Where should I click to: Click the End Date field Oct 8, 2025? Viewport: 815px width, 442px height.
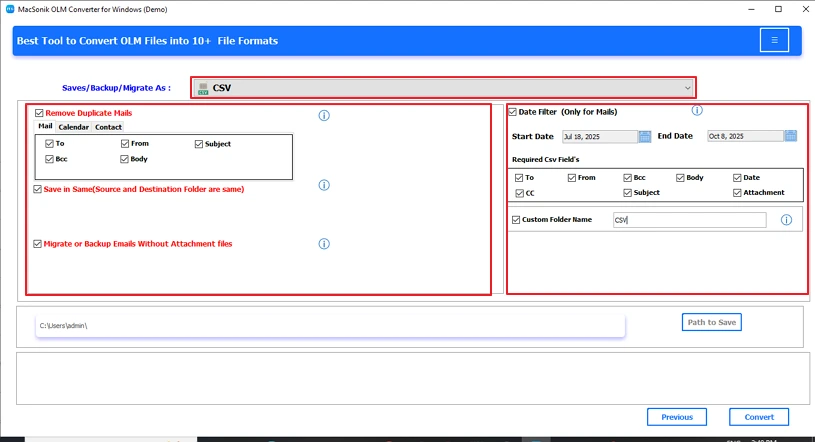tap(744, 136)
